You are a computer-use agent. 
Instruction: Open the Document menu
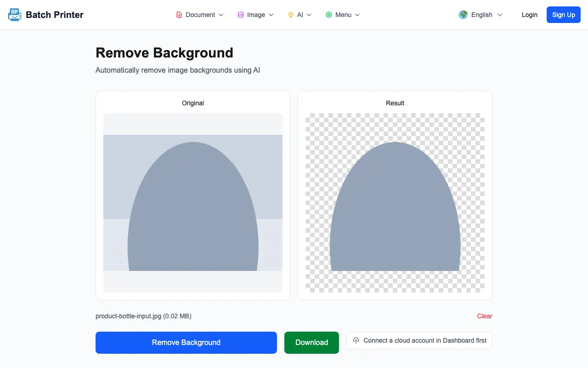coord(200,15)
